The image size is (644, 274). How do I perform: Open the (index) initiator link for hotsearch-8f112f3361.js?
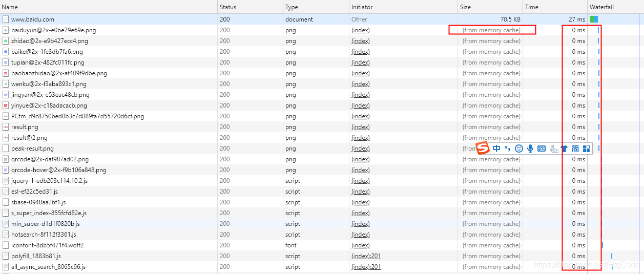pyautogui.click(x=361, y=235)
